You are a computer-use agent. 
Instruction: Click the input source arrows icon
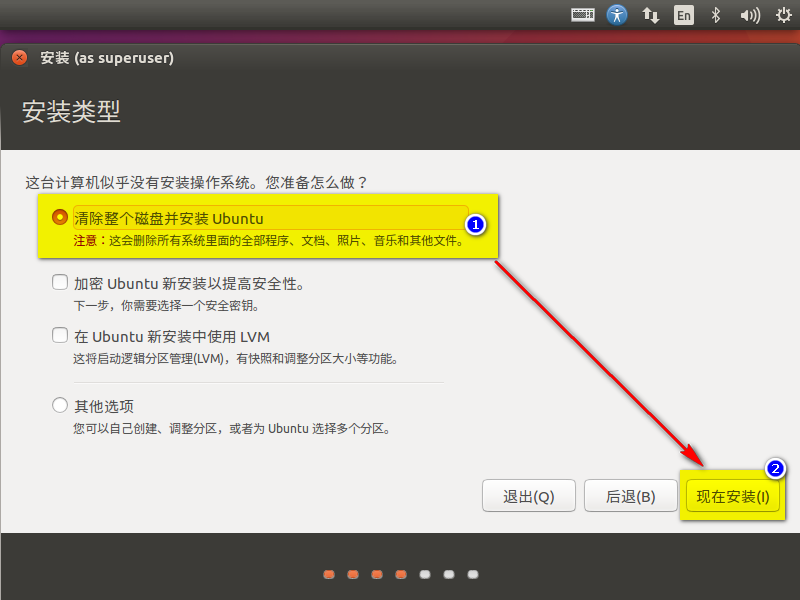click(651, 15)
